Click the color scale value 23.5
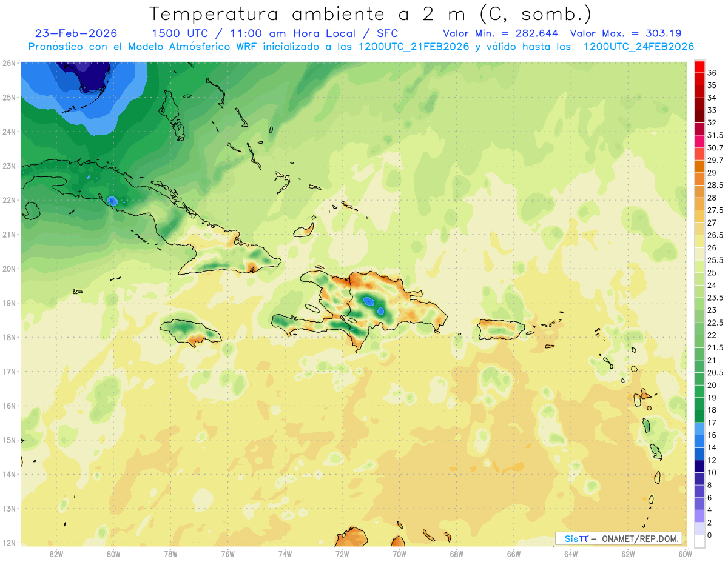Viewport: 728px width, 562px height. [715, 298]
